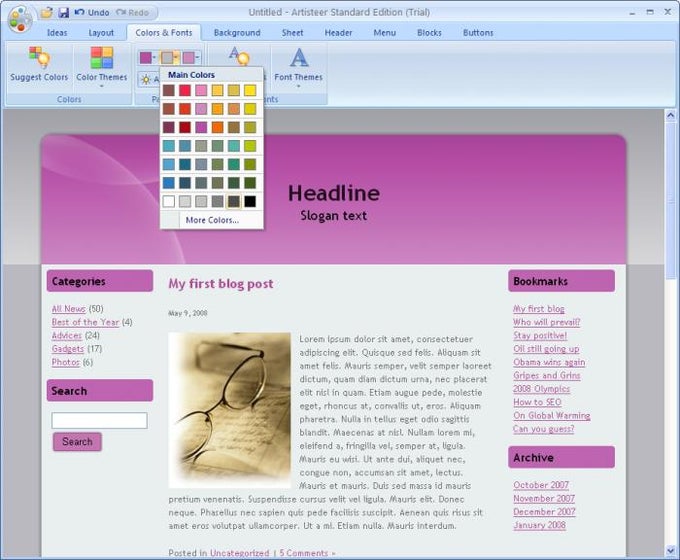The image size is (680, 560).
Task: Click the scroll up arrow of preview
Action: 670,115
